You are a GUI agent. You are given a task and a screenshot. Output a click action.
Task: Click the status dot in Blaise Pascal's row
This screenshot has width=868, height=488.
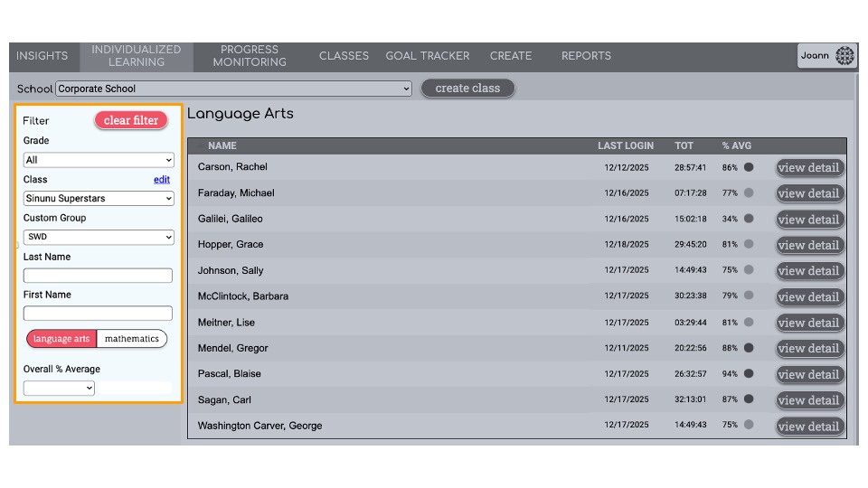[x=749, y=373]
